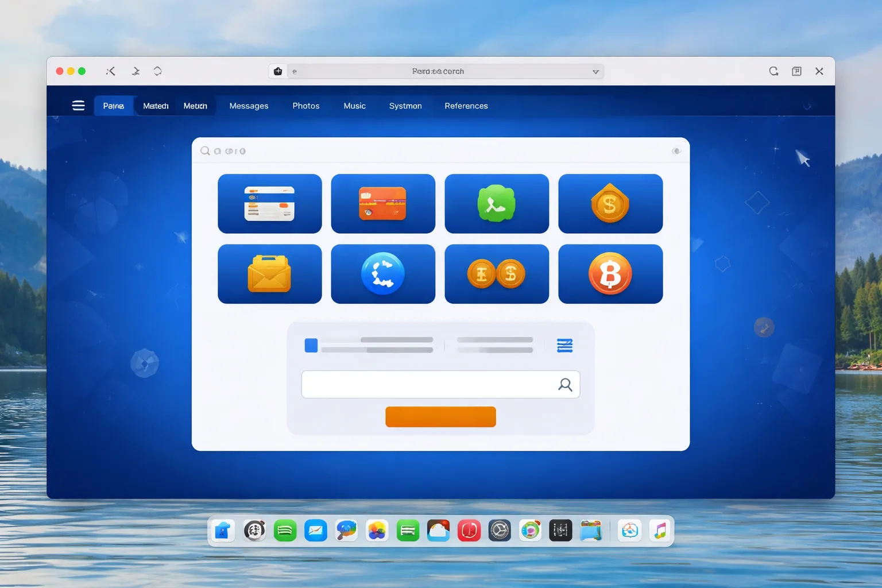Expand the address bar dropdown arrow
The height and width of the screenshot is (588, 882).
tap(595, 72)
